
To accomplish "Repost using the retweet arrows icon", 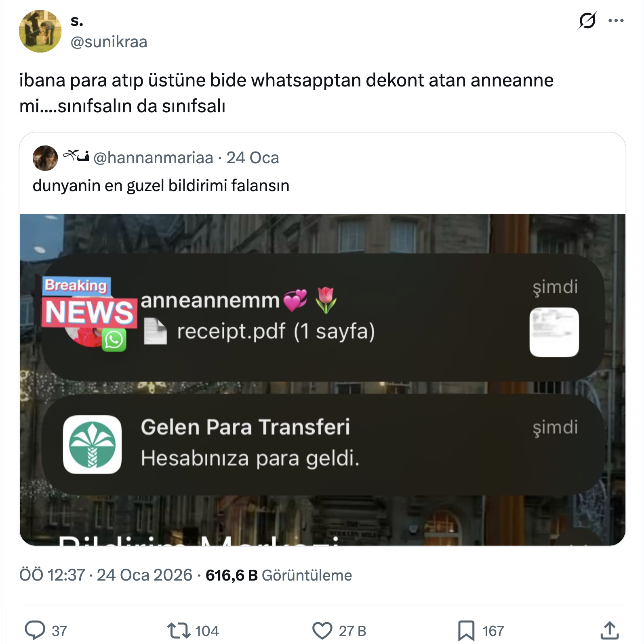I will [x=178, y=630].
